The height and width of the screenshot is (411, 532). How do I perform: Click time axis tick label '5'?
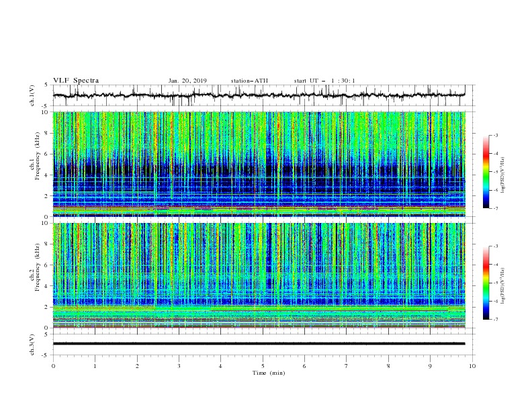[x=263, y=366]
